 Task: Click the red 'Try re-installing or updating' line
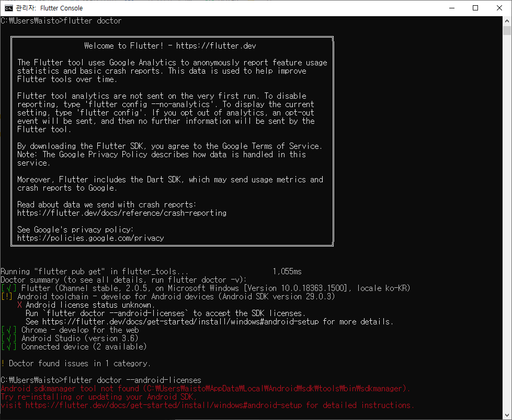pos(99,397)
